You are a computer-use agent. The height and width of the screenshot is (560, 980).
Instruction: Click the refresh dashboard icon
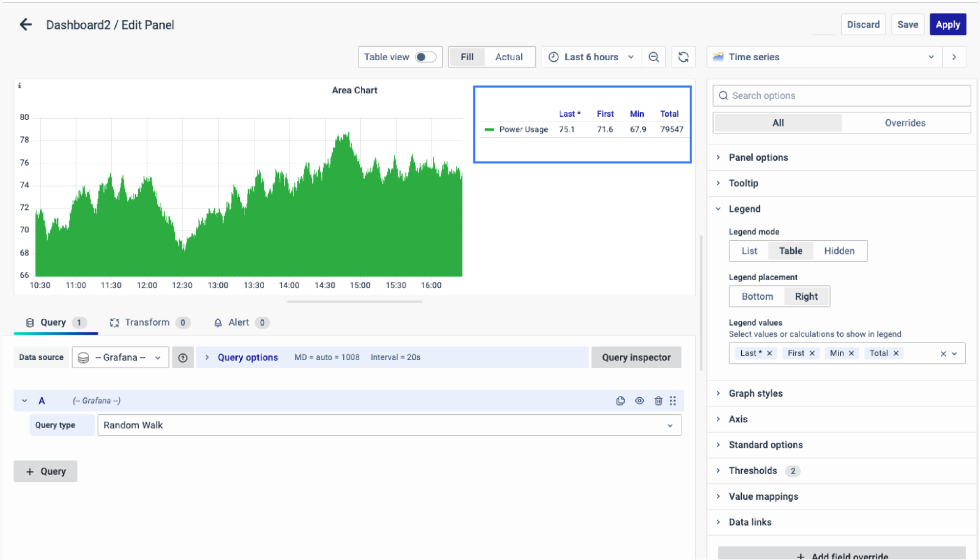683,57
